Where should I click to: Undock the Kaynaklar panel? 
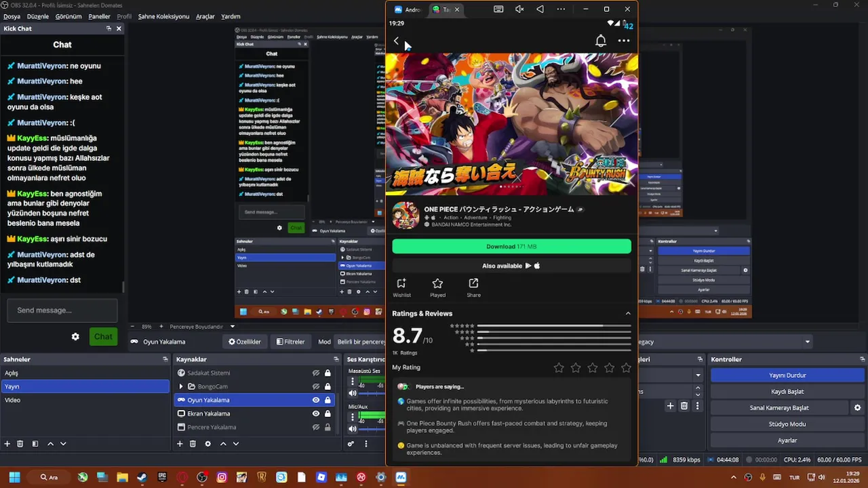336,359
